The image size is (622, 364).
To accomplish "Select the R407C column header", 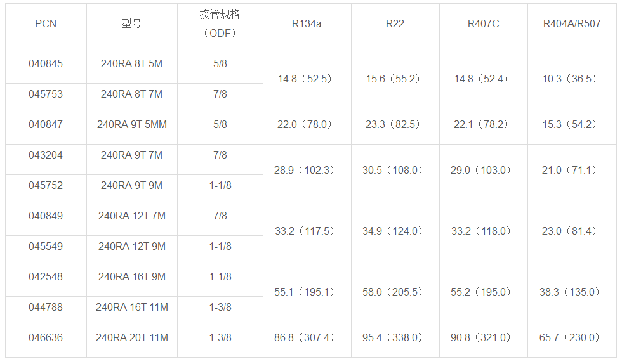I will tap(483, 24).
